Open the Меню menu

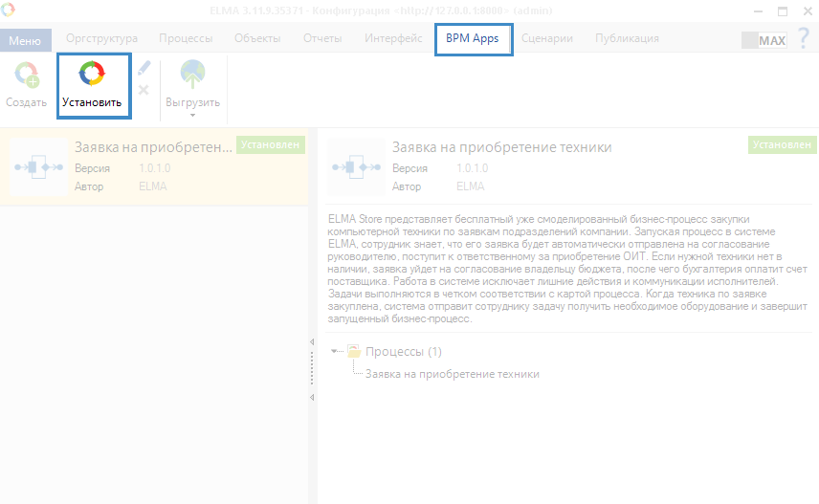pos(25,40)
